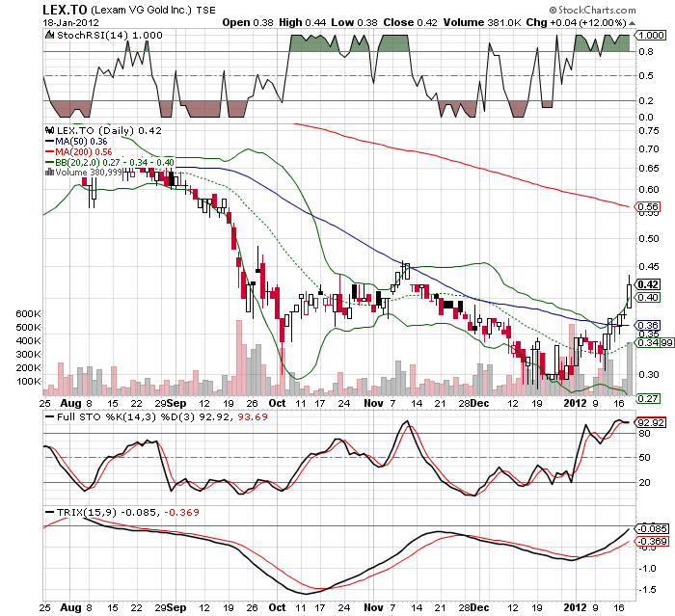This screenshot has height=616, width=675.
Task: Click the 600K volume scale label
Action: 29,314
